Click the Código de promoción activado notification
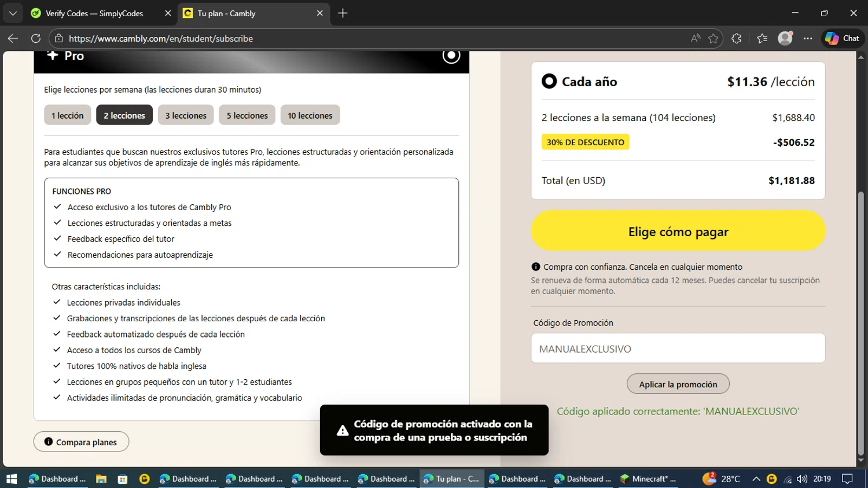This screenshot has width=868, height=488. [434, 430]
